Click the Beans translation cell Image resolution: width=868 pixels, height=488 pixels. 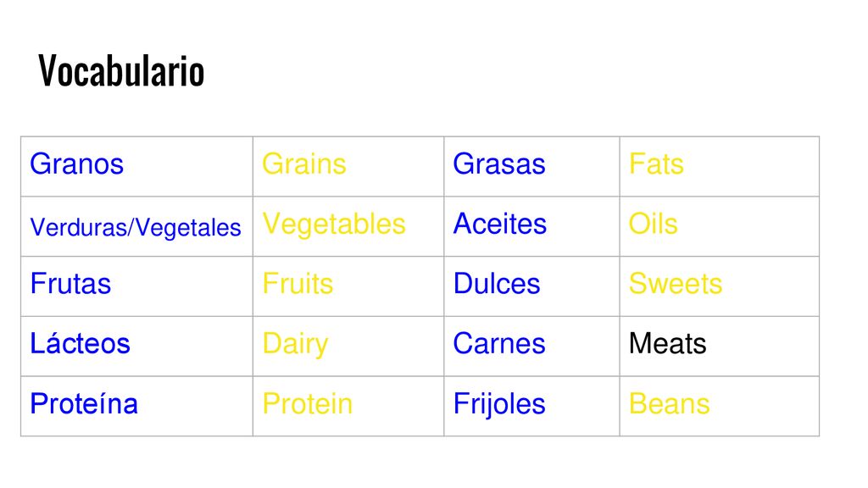[719, 406]
